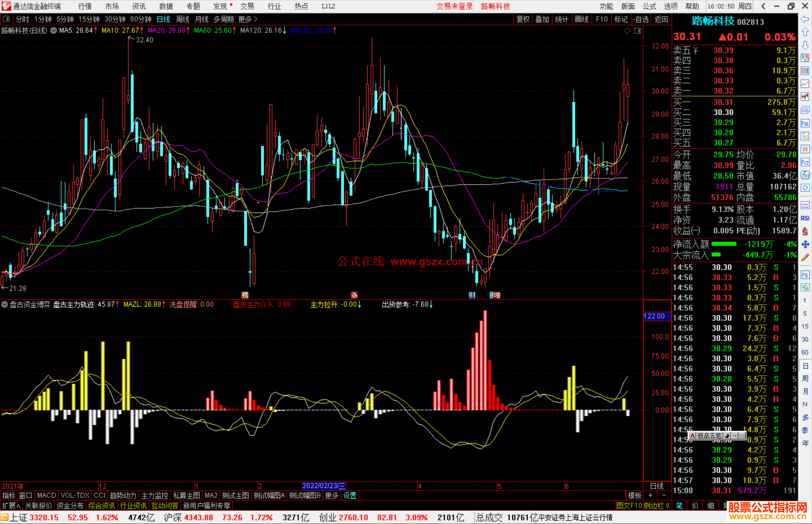
Task: Click the 画线 drawing button
Action: coord(582,19)
